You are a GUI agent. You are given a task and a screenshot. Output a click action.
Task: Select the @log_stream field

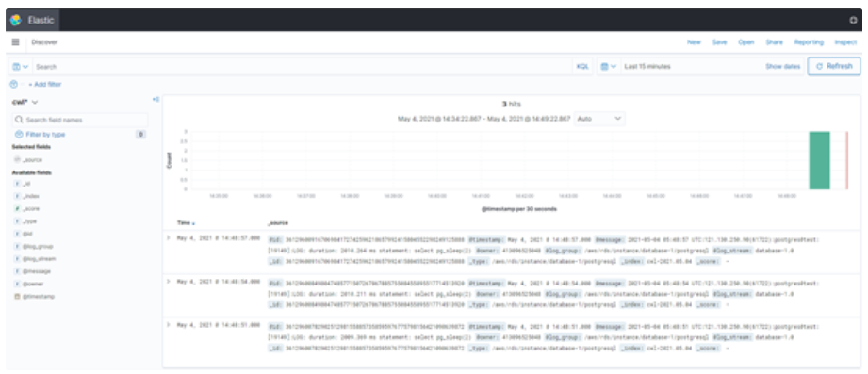(39, 258)
